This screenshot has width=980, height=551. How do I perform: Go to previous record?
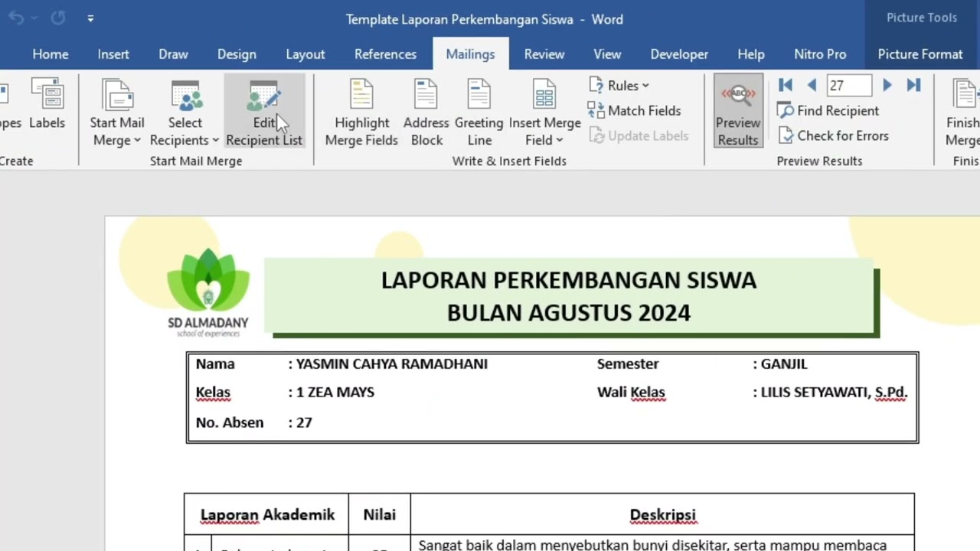pos(812,86)
